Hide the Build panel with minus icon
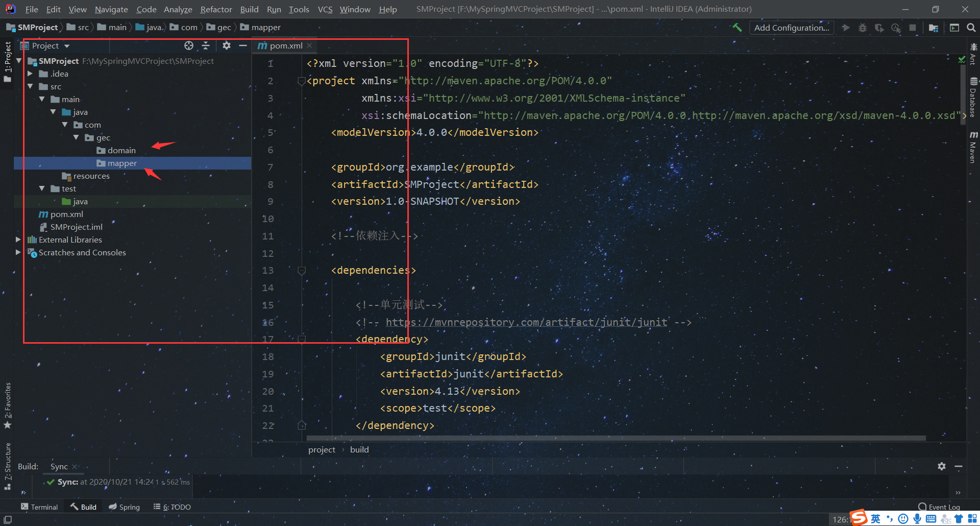980x526 pixels. click(959, 466)
